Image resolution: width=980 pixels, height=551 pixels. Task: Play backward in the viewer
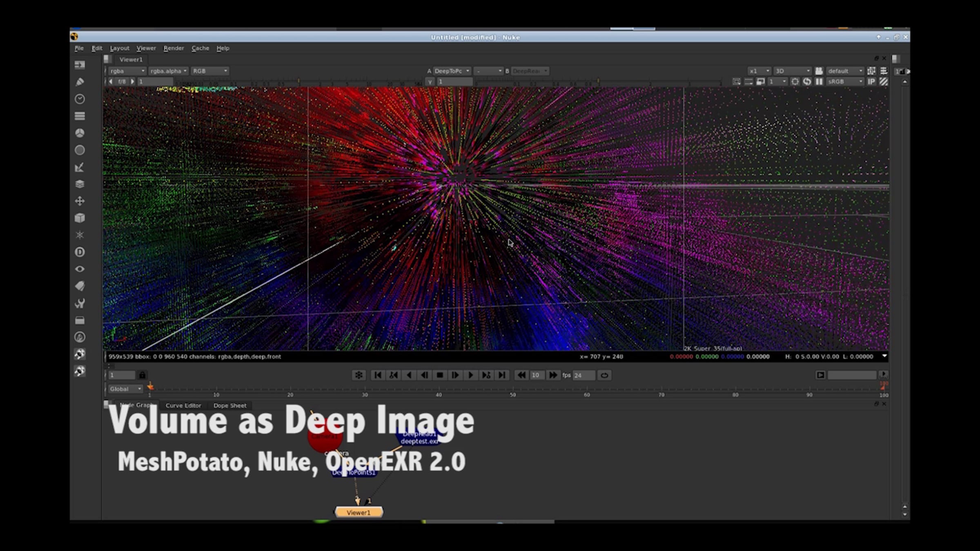coord(409,375)
